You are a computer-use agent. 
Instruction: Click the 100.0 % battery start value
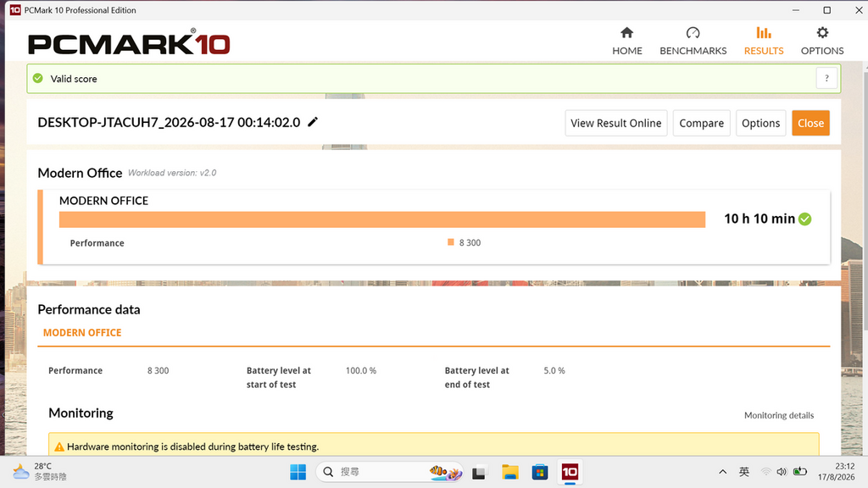click(361, 371)
